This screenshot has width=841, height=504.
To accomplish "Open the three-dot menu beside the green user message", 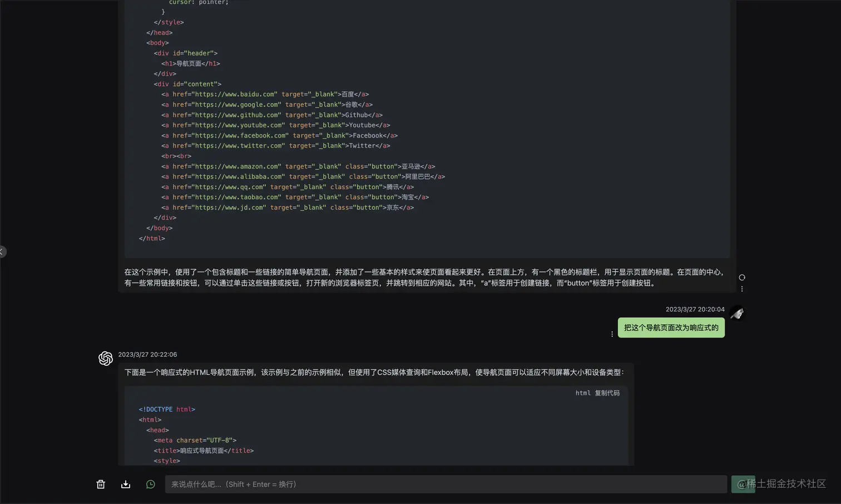I will pos(612,334).
